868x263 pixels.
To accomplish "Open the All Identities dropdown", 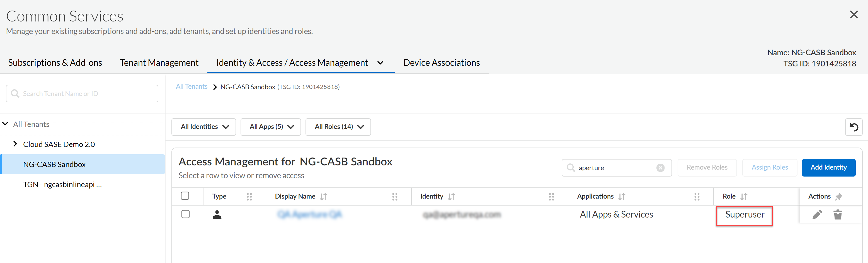I will (204, 127).
